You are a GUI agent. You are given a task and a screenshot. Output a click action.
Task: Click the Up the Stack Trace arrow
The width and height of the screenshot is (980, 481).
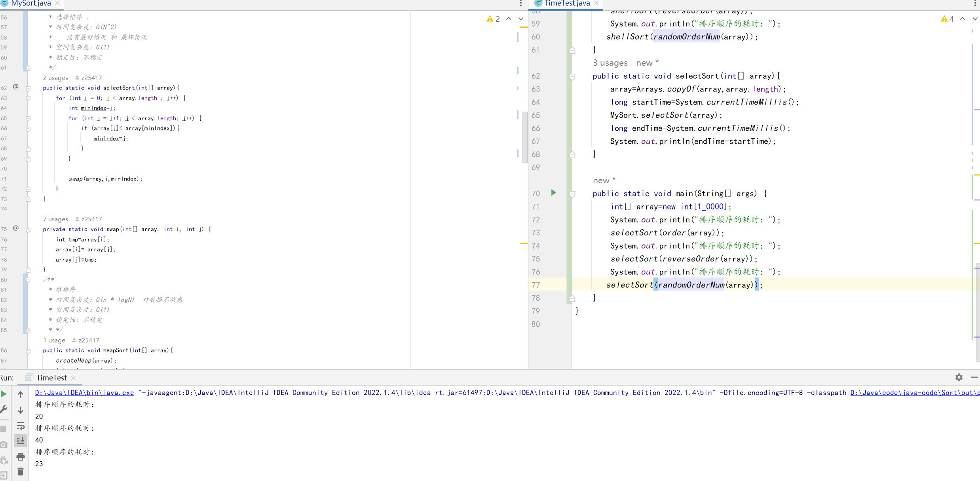click(21, 394)
